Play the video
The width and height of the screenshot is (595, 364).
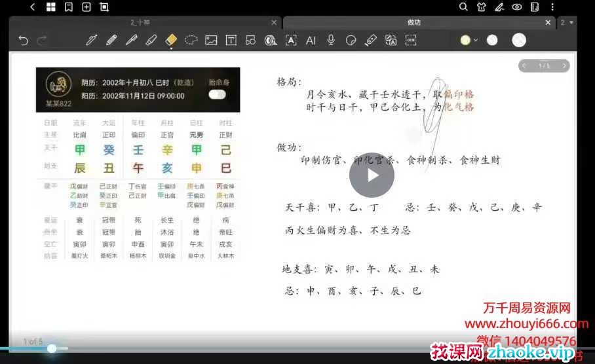(372, 175)
